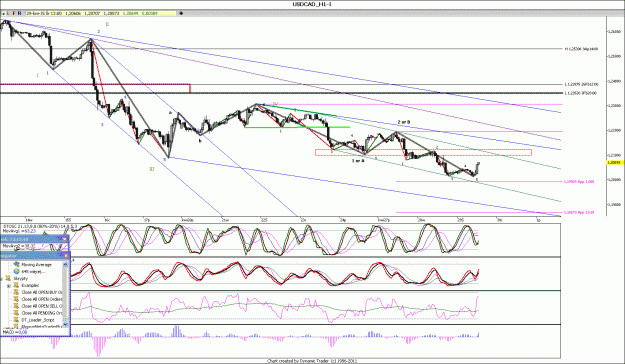Click 'Chart created by Dynamic Trader' footer
This screenshot has height=364, width=625.
click(x=311, y=360)
